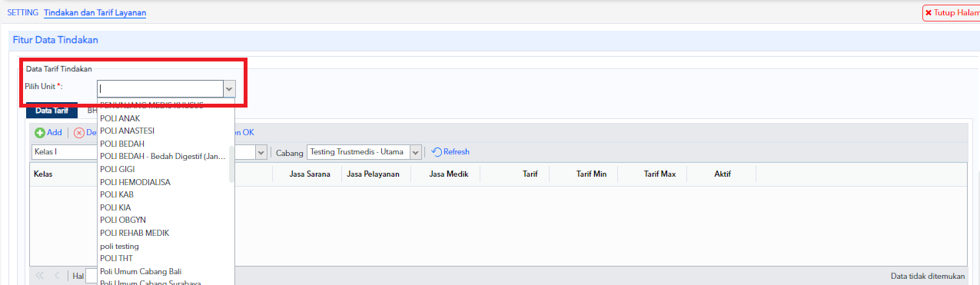Go to previous page pagination icon
The width and height of the screenshot is (980, 285).
[56, 276]
